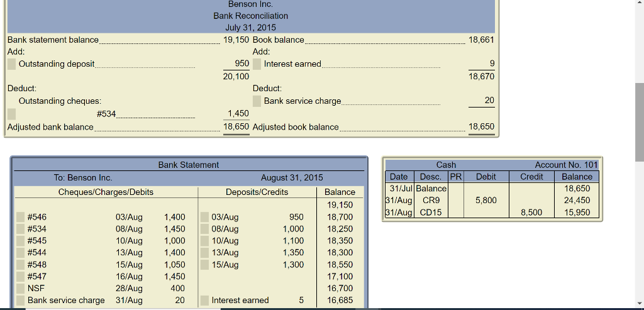Click the 8,500 credit amount
The height and width of the screenshot is (310, 644).
point(531,213)
